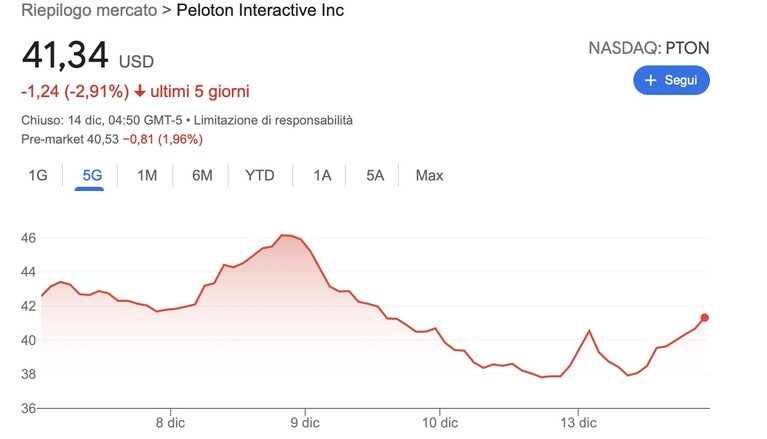Select the 5G time range tab
Screen dimensions: 767x439
(x=92, y=175)
